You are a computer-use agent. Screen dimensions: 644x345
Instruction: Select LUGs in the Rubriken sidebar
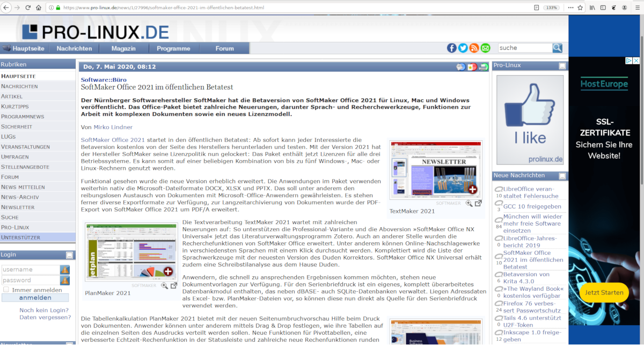click(x=38, y=136)
